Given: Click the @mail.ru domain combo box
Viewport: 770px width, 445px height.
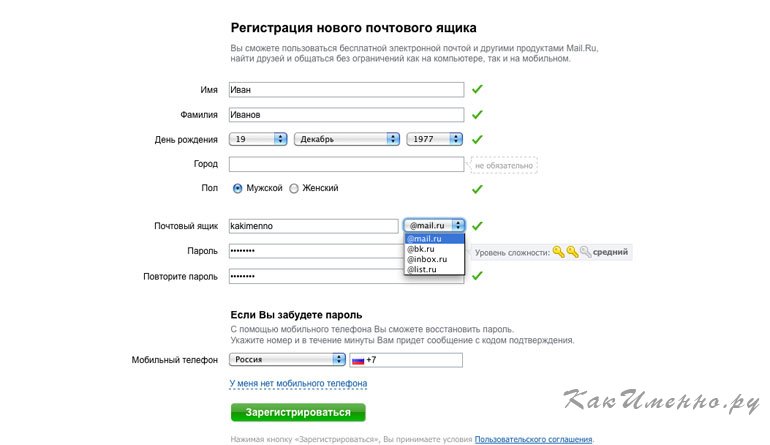Looking at the screenshot, I should click(x=434, y=225).
